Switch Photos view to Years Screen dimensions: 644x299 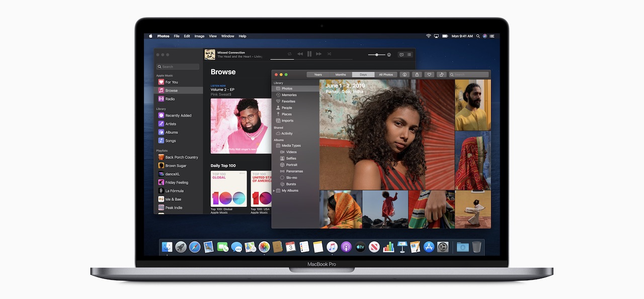[318, 74]
